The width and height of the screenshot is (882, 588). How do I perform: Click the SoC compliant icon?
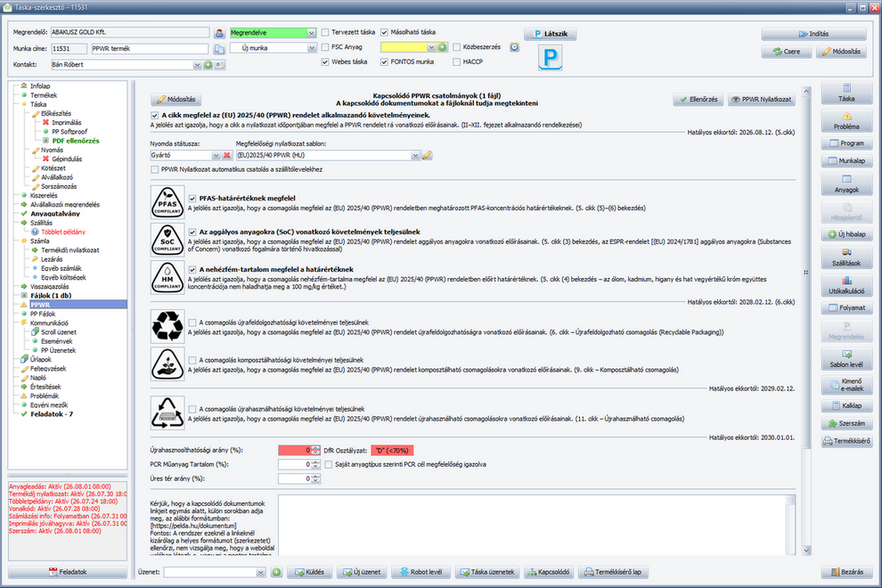(x=167, y=240)
